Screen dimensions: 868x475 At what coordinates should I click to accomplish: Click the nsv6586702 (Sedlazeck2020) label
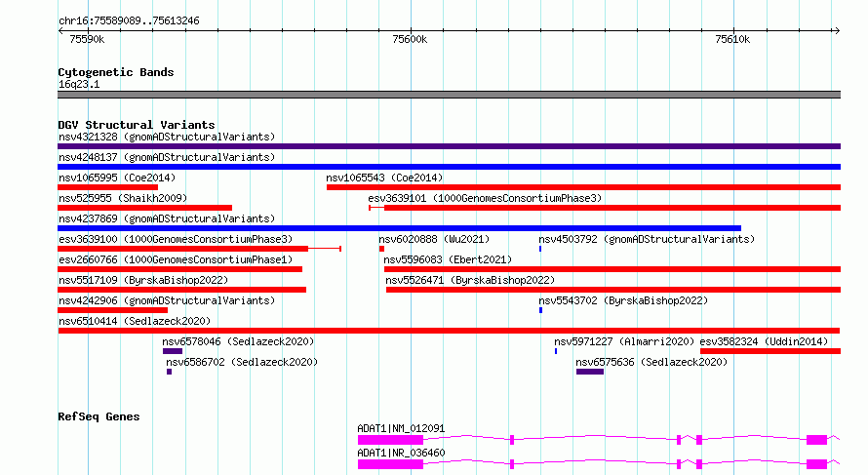(x=242, y=362)
